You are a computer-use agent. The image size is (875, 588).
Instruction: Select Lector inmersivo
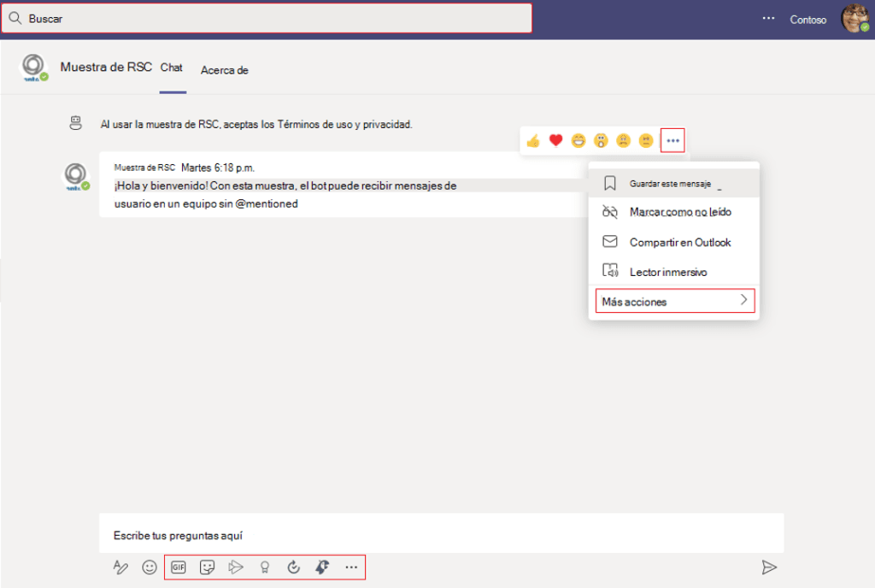[674, 272]
